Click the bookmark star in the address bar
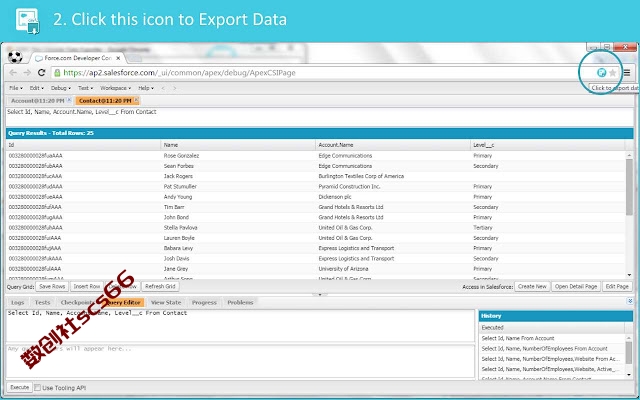 click(x=613, y=73)
